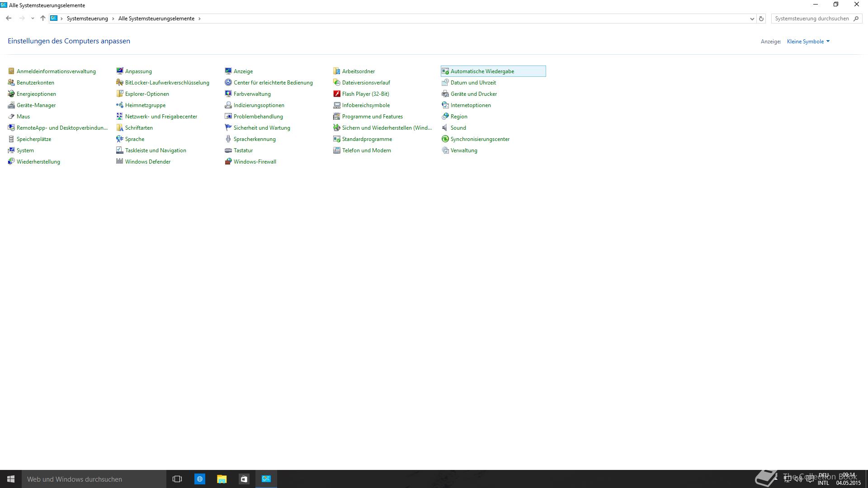Viewport: 868px width, 488px height.
Task: Click the Web und Windows durchsuchen box
Action: point(94,479)
